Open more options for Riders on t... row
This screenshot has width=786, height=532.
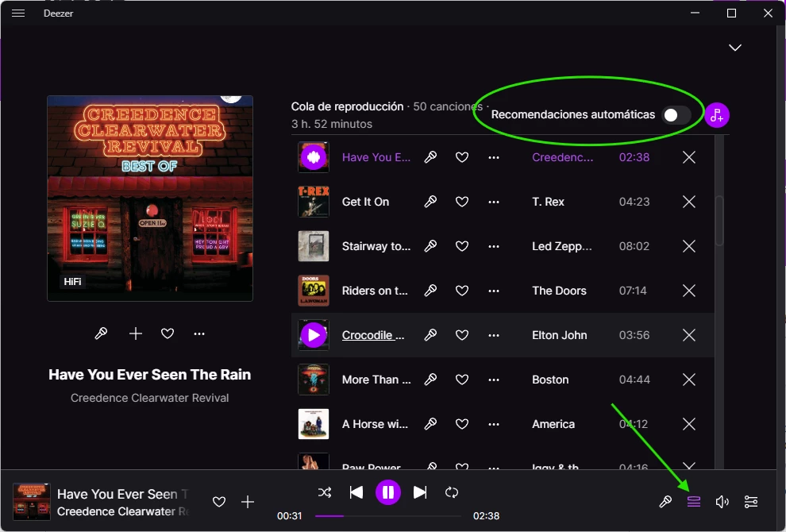tap(494, 291)
